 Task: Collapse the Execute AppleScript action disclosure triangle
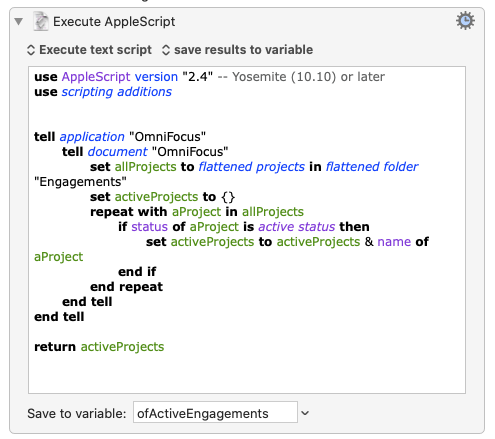point(19,22)
